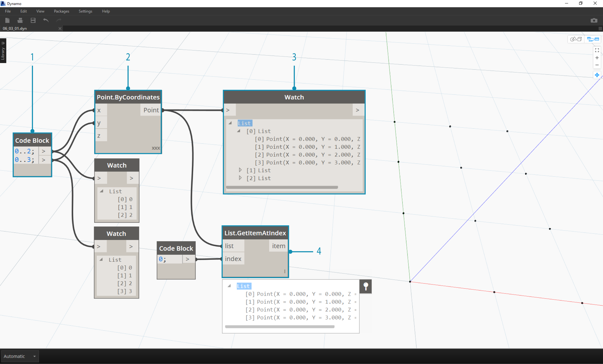The width and height of the screenshot is (603, 364).
Task: Click the Undo toolbar icon
Action: point(46,20)
